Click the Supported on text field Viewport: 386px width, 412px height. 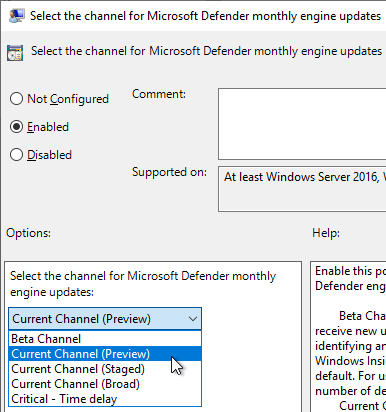coord(302,189)
